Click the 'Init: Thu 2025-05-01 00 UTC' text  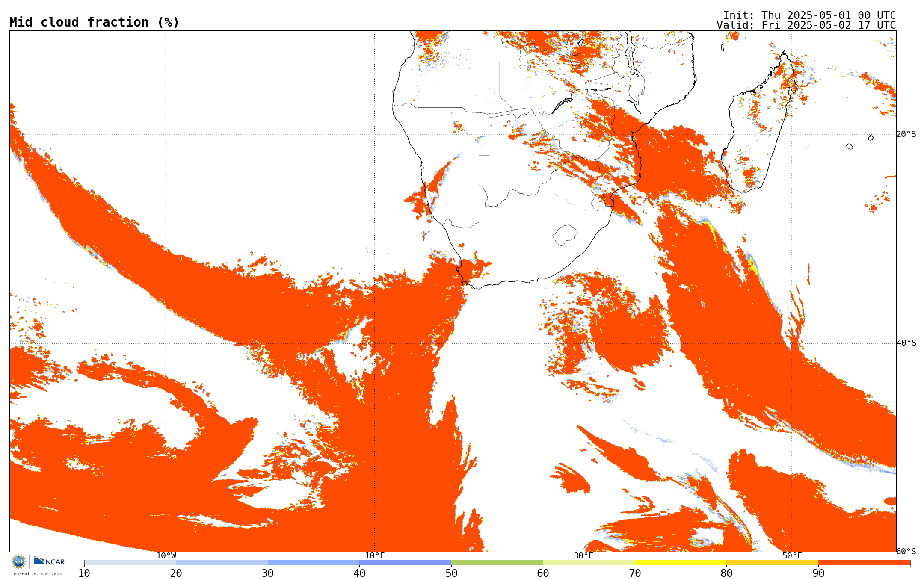coord(809,15)
